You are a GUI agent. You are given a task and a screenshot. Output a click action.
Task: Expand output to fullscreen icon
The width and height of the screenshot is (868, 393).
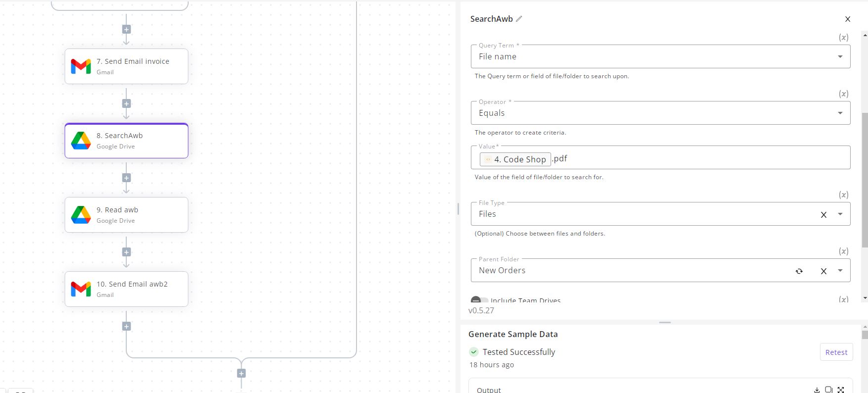click(x=841, y=390)
